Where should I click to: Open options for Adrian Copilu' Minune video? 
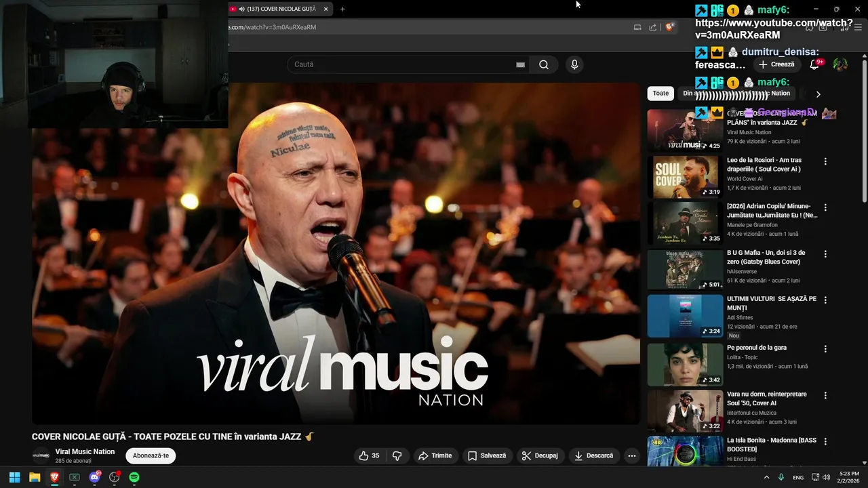coord(825,207)
